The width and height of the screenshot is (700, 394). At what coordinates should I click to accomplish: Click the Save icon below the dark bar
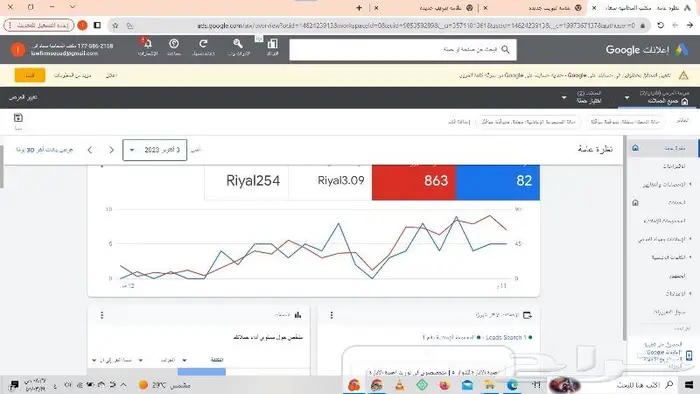point(18,118)
